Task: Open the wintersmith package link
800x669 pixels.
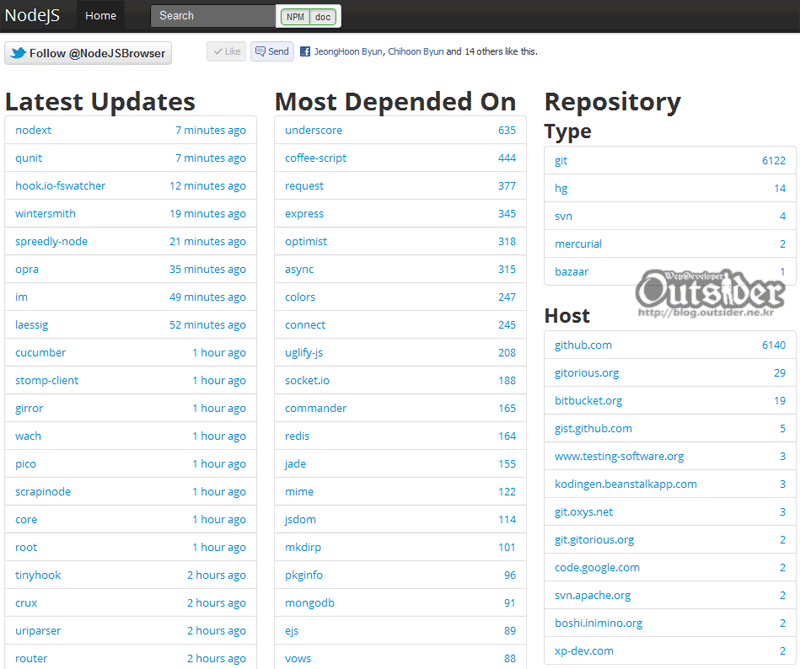Action: [45, 214]
